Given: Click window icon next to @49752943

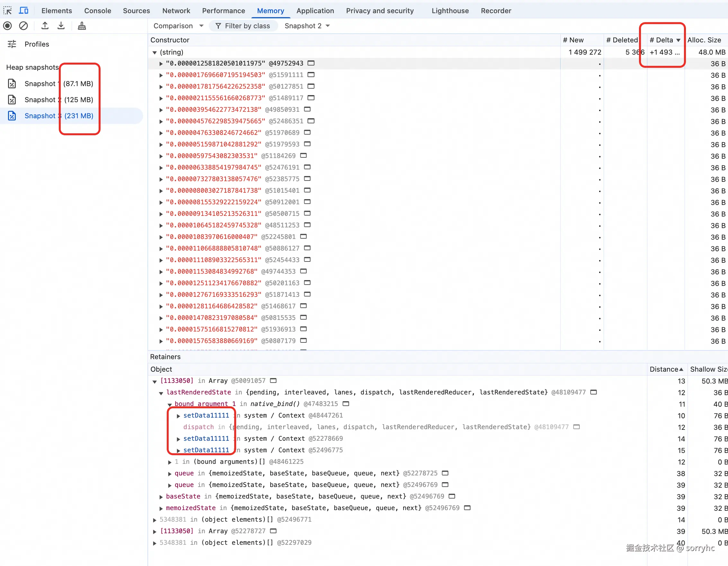Looking at the screenshot, I should pos(311,63).
